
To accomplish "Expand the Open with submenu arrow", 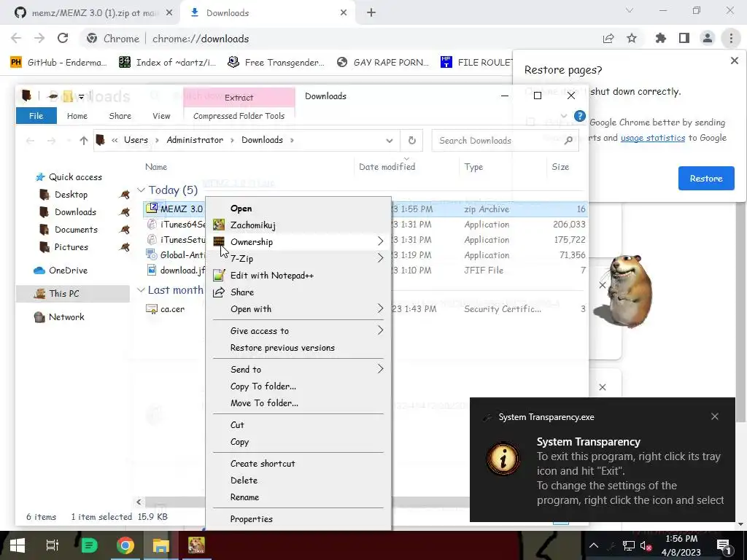I will point(380,309).
